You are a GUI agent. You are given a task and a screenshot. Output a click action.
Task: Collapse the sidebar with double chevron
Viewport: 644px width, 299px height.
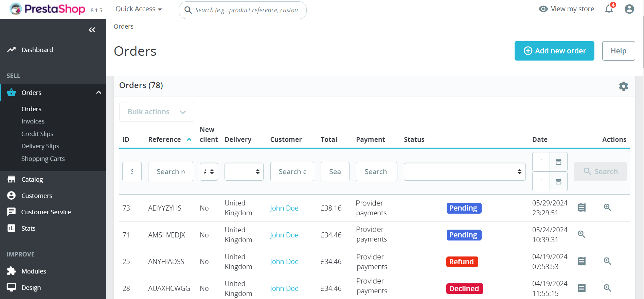92,30
